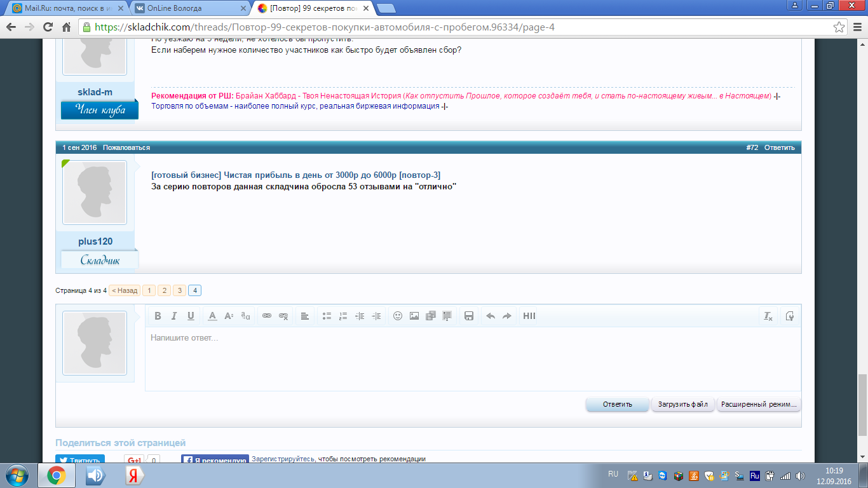Open 'Торговля по объемам' signature link

click(295, 106)
